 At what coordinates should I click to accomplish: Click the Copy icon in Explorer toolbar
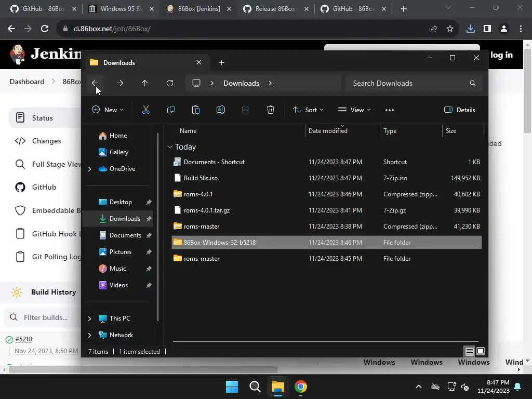tap(170, 110)
